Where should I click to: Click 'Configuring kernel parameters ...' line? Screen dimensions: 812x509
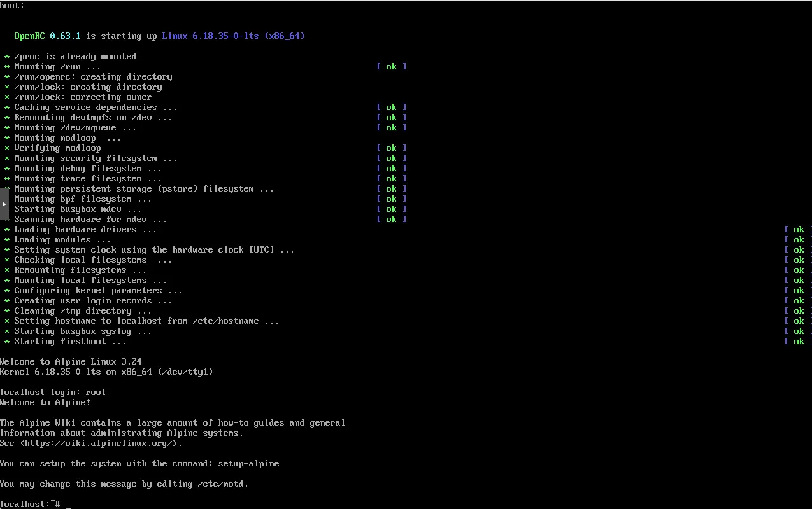[98, 290]
